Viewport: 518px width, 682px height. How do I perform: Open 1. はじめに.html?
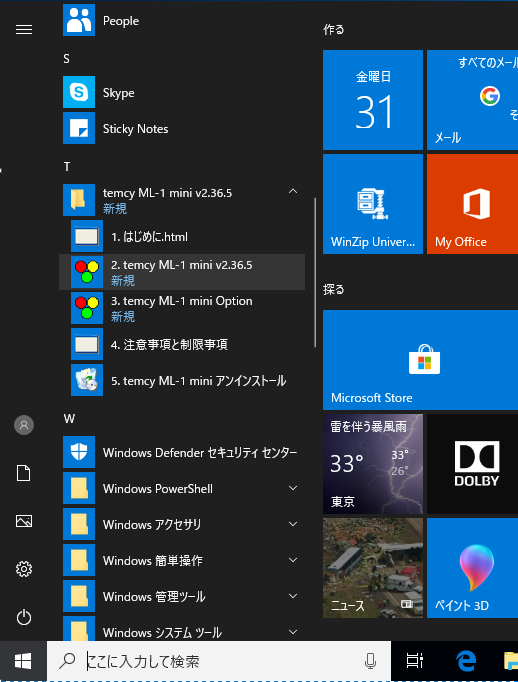point(183,236)
